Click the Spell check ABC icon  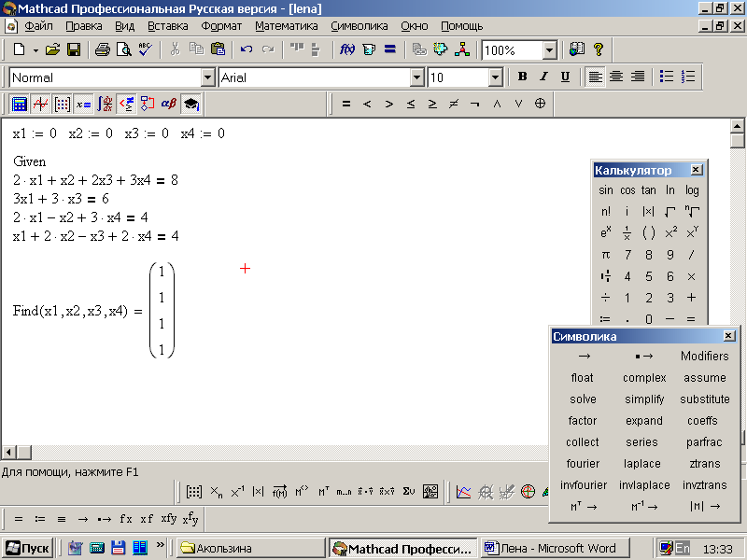145,49
